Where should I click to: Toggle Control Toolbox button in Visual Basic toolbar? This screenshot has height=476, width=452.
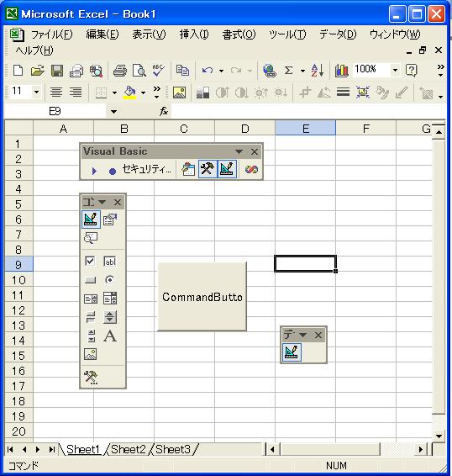[x=208, y=169]
